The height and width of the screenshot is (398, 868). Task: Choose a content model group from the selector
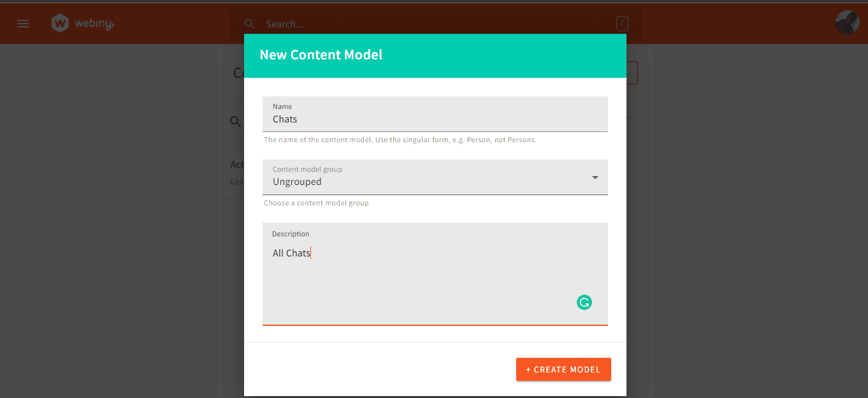[435, 177]
